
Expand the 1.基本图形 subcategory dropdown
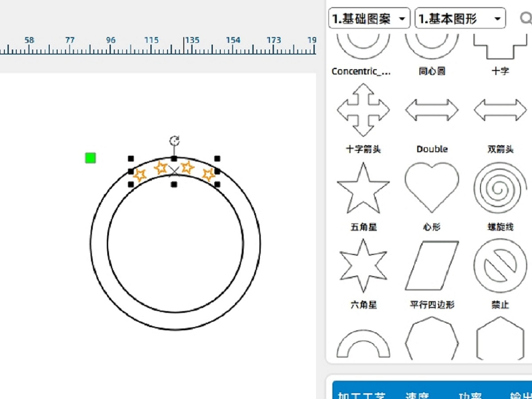click(x=460, y=19)
